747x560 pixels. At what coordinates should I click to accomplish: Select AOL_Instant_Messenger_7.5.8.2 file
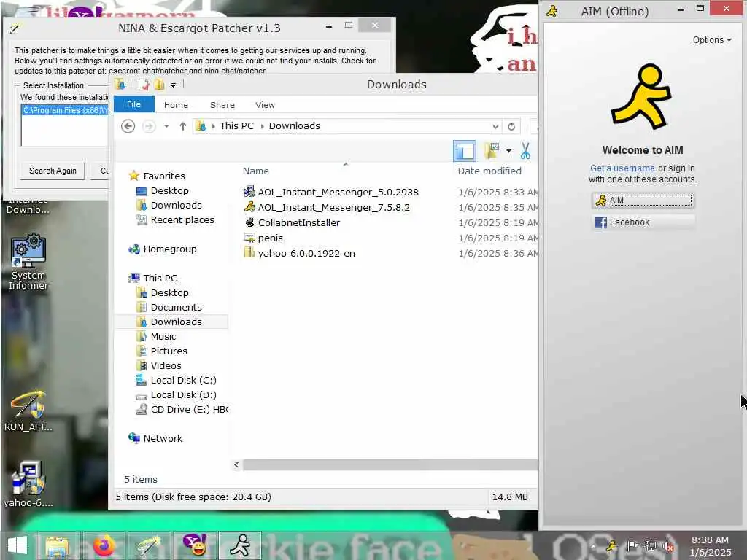click(x=327, y=207)
